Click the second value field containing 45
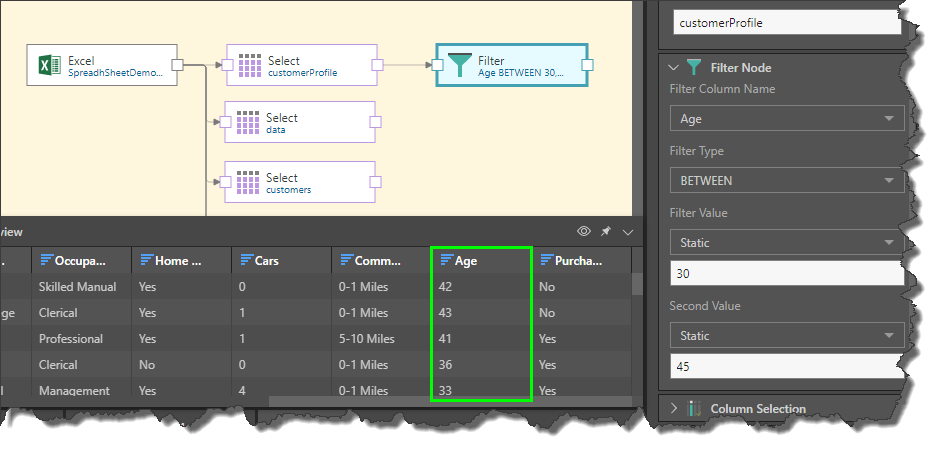 787,366
